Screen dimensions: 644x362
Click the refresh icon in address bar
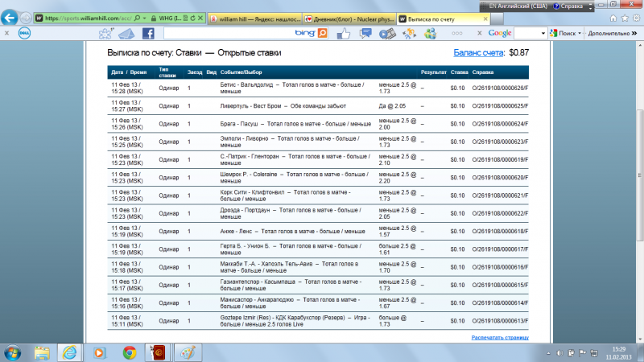tap(192, 18)
